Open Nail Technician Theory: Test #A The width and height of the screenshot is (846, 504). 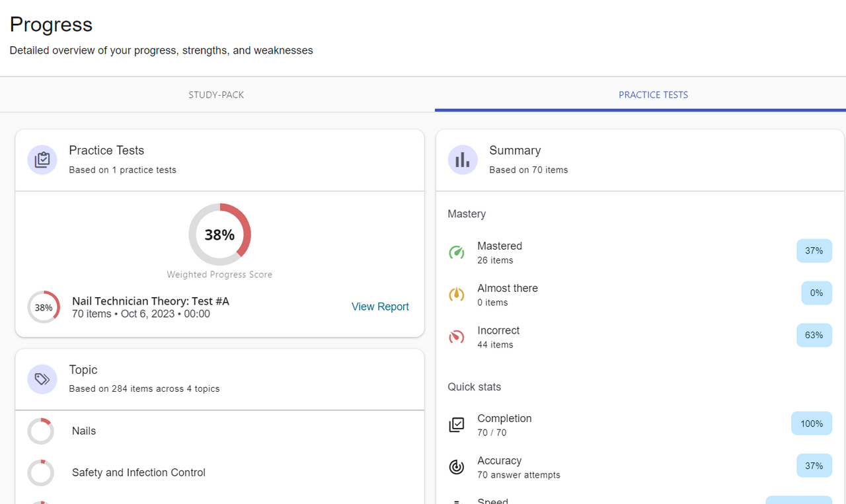151,301
